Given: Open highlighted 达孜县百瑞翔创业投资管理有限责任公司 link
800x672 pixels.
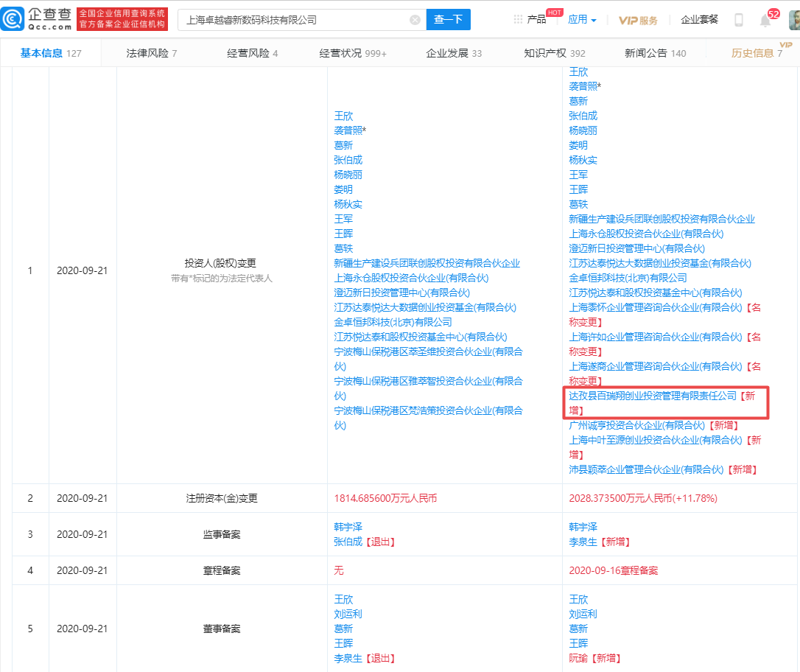Looking at the screenshot, I should click(653, 396).
